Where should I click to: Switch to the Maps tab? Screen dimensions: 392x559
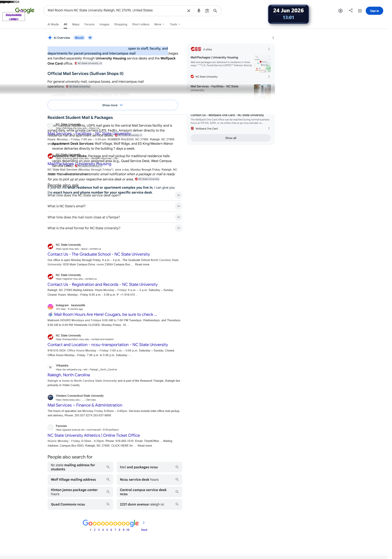pyautogui.click(x=76, y=25)
